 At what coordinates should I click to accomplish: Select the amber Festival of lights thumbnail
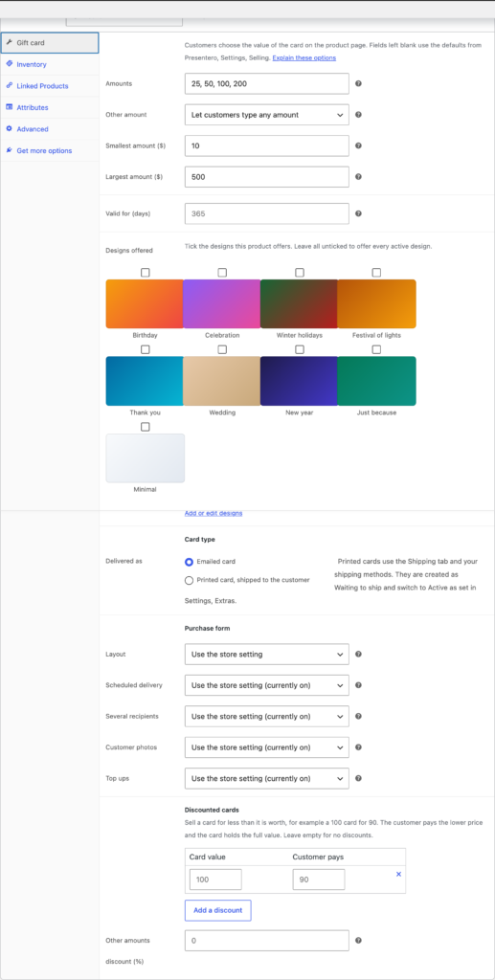pos(376,303)
